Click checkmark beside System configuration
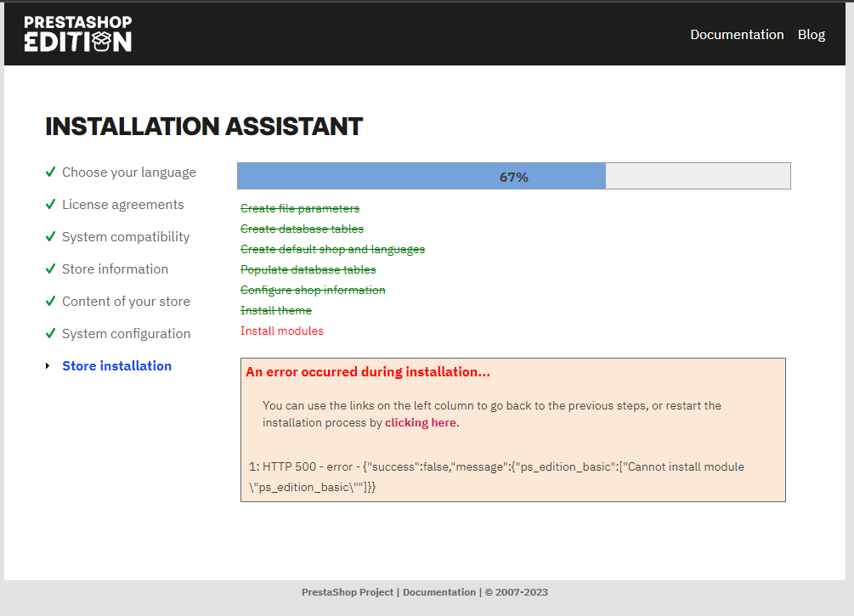Screen dimensions: 854x616 coord(51,333)
